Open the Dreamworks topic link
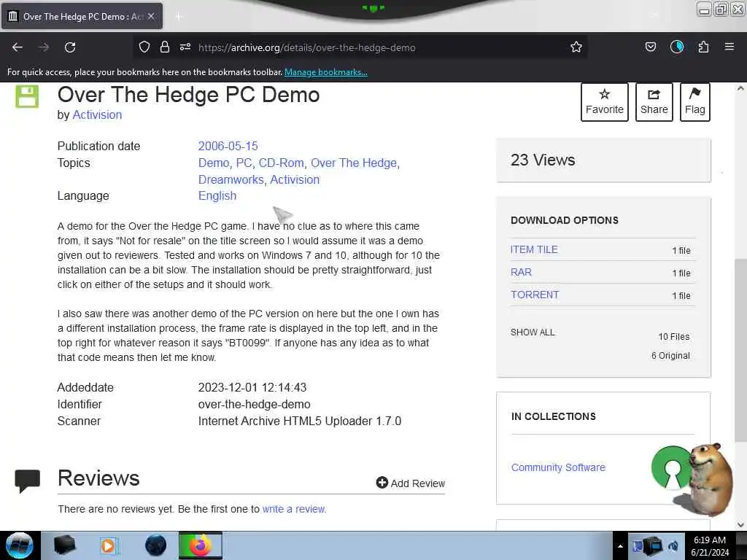 click(x=231, y=179)
